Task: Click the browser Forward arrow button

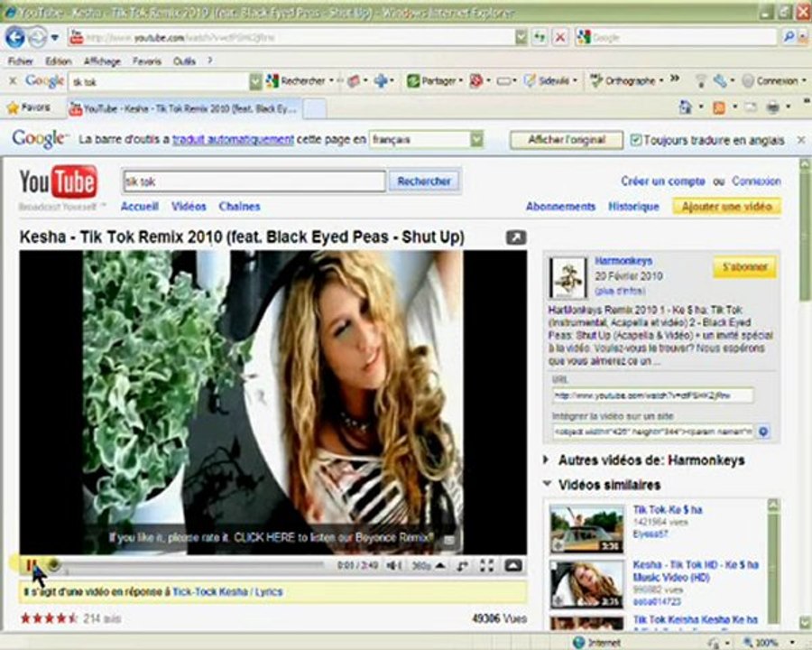Action: [37, 37]
